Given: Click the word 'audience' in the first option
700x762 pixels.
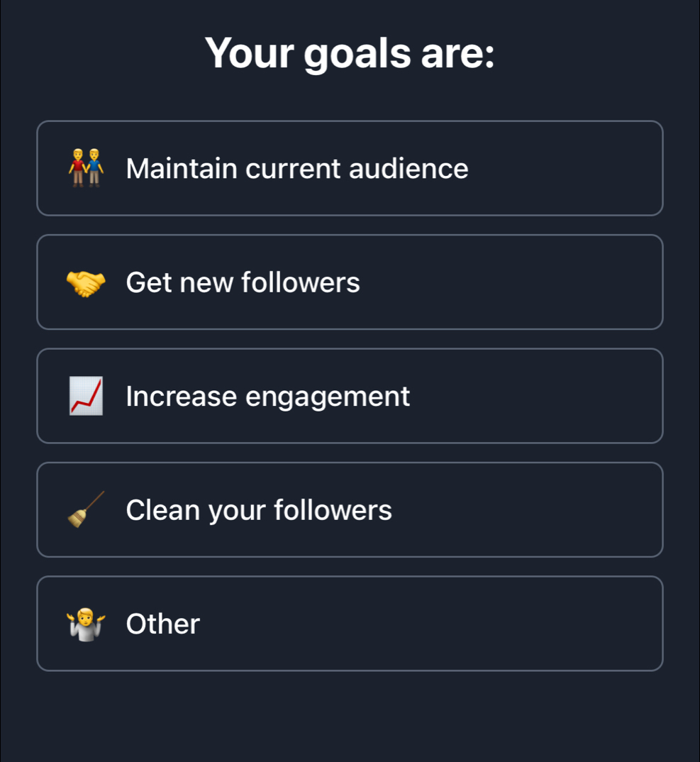Looking at the screenshot, I should click(408, 169).
